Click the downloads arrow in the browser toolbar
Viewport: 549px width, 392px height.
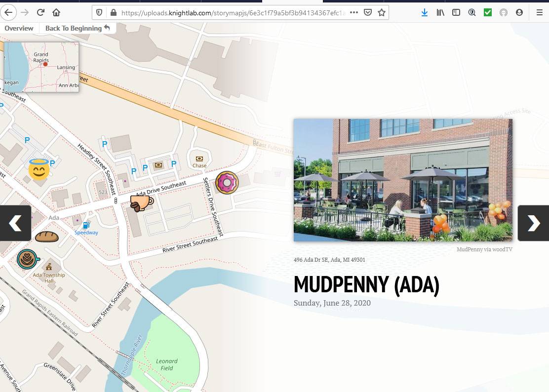tap(425, 12)
